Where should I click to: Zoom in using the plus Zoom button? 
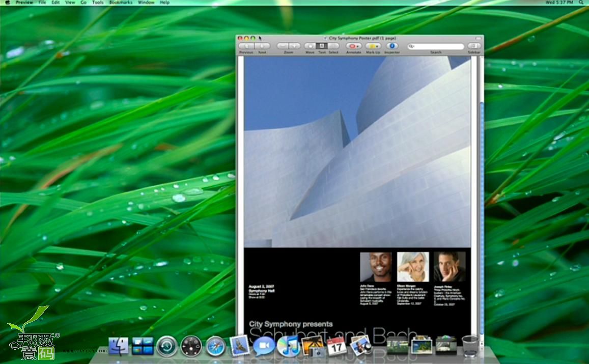click(295, 46)
